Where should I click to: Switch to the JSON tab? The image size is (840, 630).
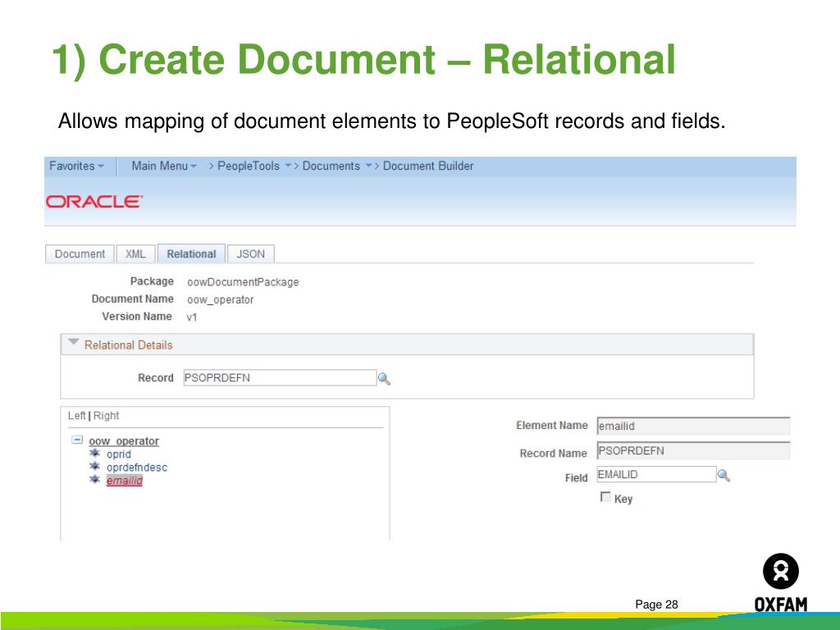(x=251, y=254)
